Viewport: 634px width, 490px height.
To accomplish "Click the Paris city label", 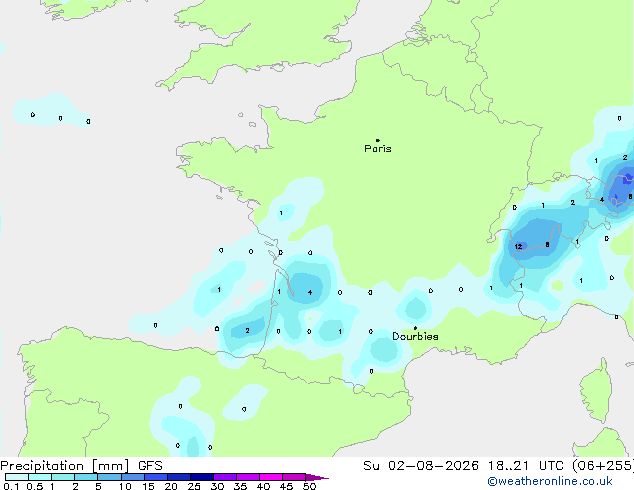I will click(x=378, y=149).
